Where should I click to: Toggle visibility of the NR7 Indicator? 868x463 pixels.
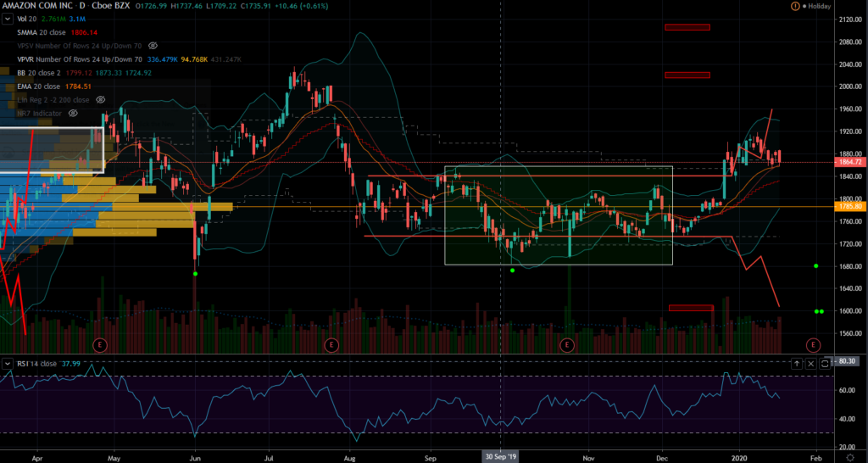tap(74, 113)
